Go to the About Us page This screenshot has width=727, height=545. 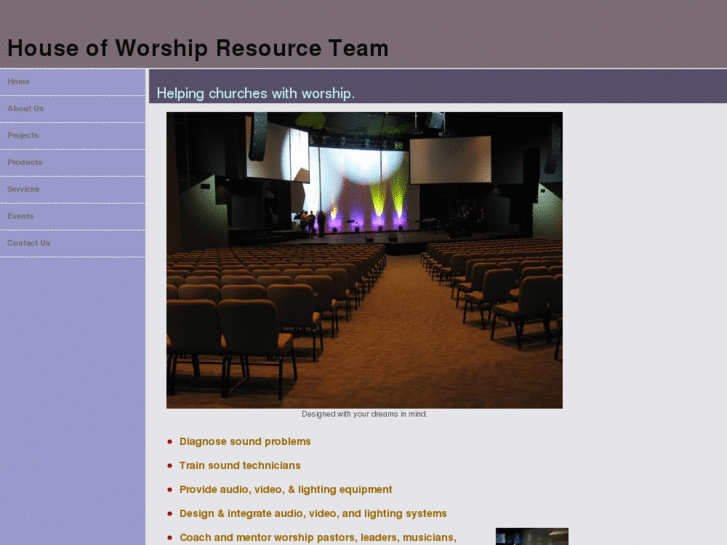coord(26,109)
